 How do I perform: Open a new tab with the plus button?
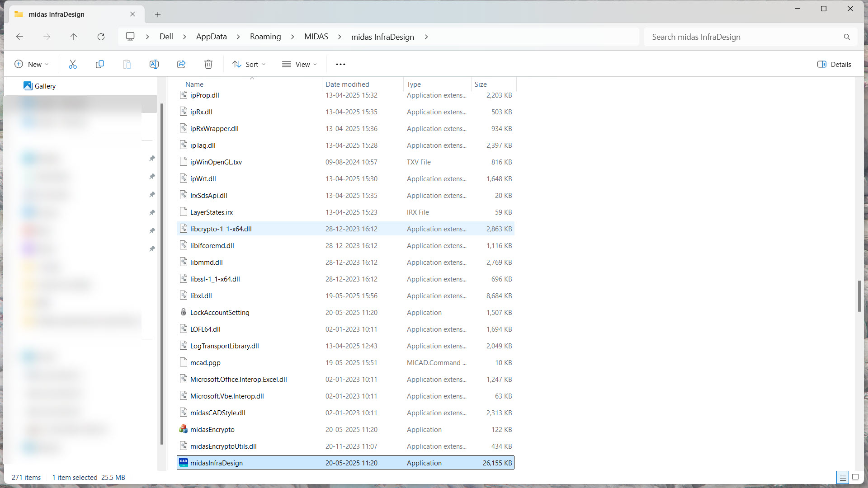click(x=158, y=14)
